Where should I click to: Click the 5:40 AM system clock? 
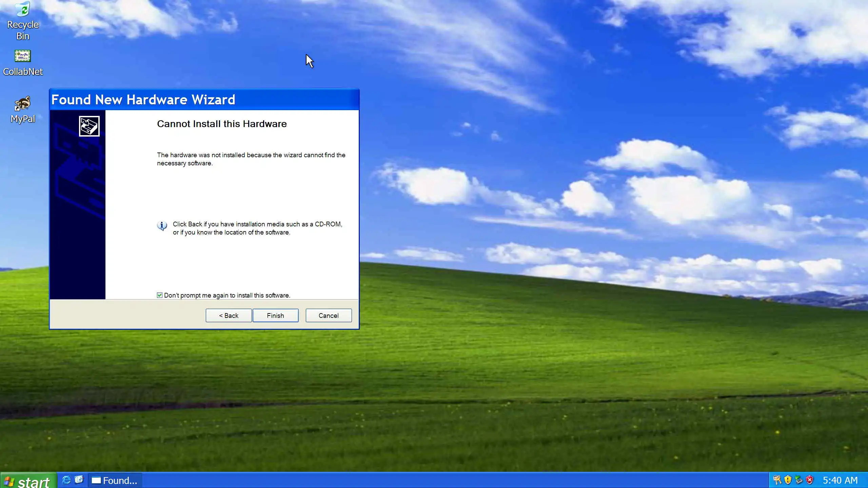pos(840,481)
